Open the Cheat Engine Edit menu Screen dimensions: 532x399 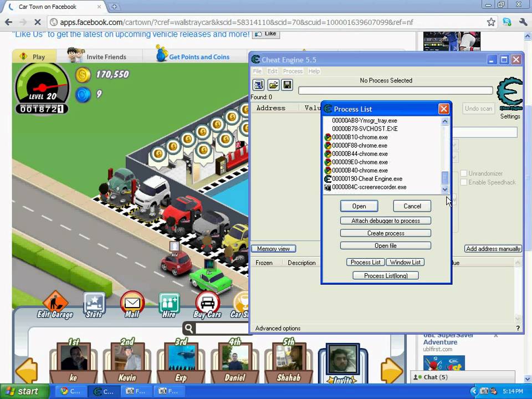[x=272, y=71]
